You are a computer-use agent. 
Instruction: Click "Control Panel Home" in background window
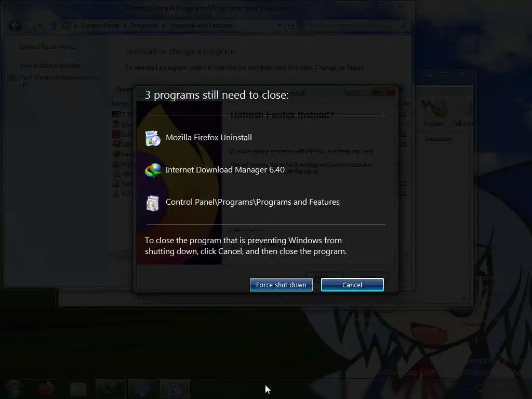pos(47,47)
